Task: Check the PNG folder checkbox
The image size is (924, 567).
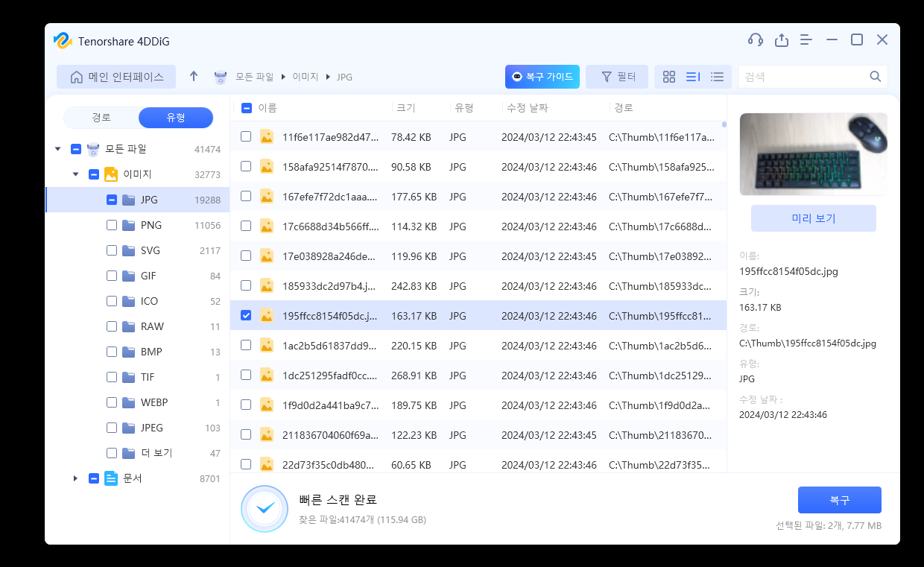Action: [111, 225]
